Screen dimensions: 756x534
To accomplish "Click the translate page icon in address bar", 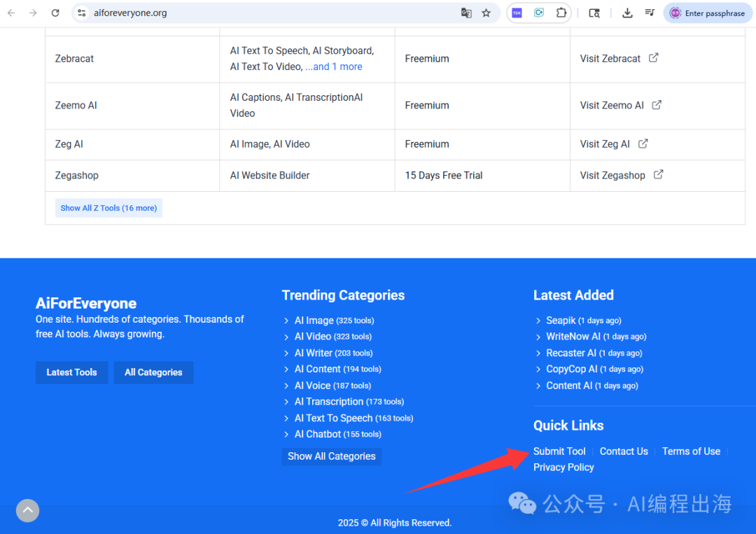I will [466, 13].
